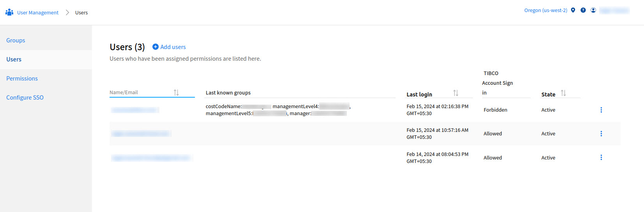
Task: Click the Name/Email filter field
Action: pyautogui.click(x=140, y=93)
